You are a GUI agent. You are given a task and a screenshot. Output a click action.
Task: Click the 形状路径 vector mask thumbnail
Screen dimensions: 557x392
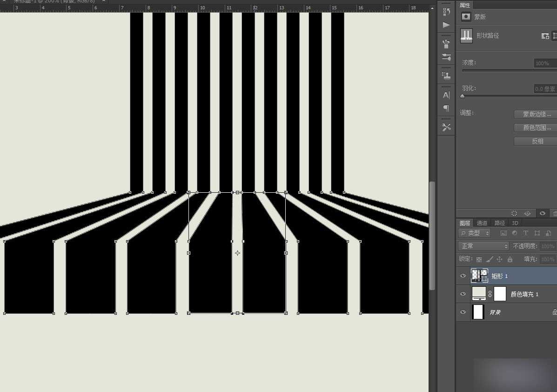(x=466, y=35)
